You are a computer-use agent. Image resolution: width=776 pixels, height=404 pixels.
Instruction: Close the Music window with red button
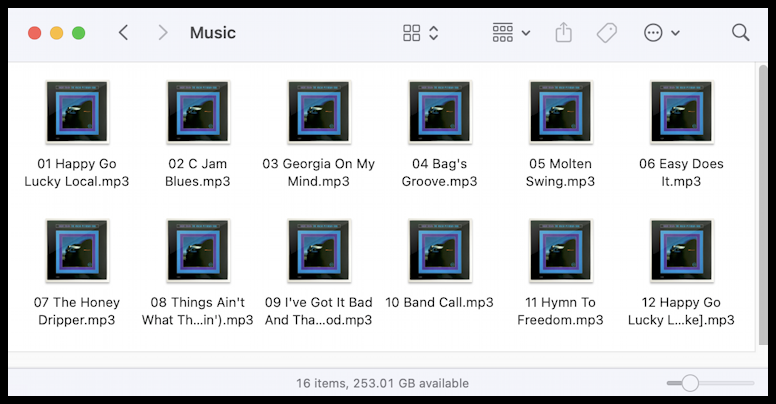tap(35, 33)
